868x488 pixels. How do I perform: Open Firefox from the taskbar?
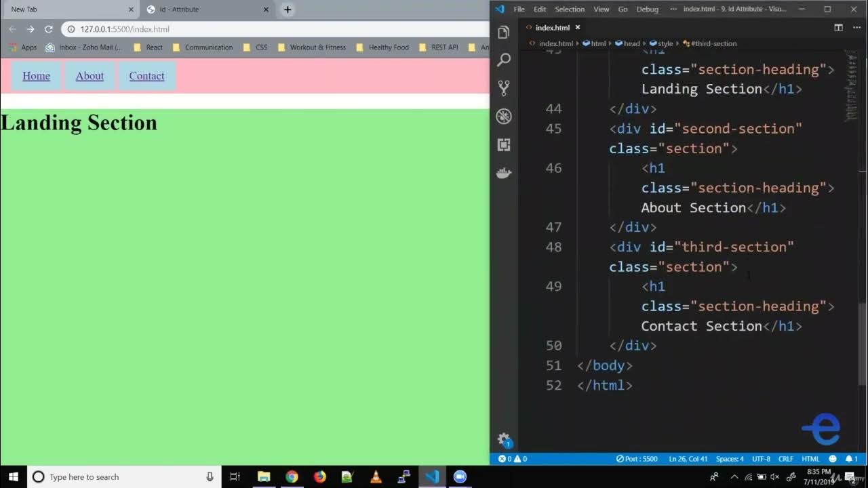tap(319, 476)
